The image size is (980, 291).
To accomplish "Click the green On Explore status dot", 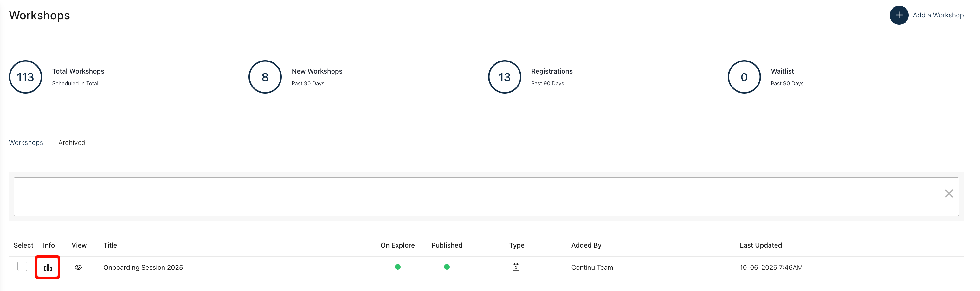I will tap(397, 267).
